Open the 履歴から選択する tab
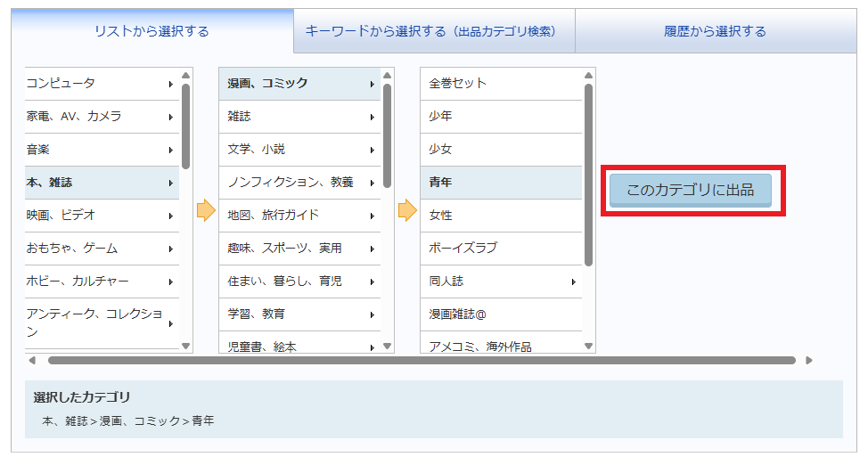The image size is (868, 457). tap(715, 31)
